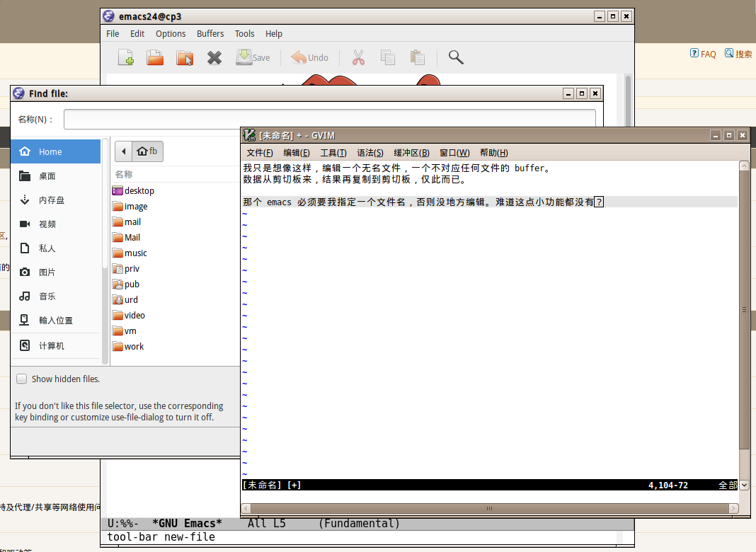The height and width of the screenshot is (552, 756).
Task: Open the 缓冲区(B) menu in GVIM
Action: coord(412,153)
